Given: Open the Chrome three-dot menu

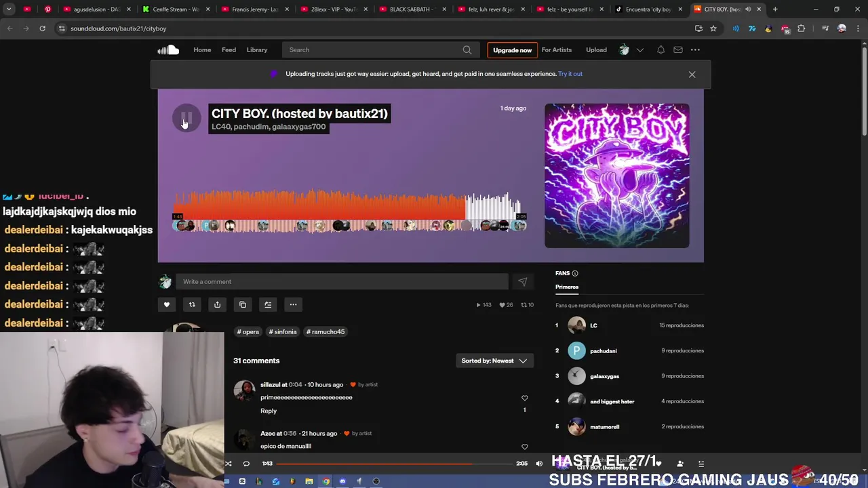Looking at the screenshot, I should tap(856, 28).
